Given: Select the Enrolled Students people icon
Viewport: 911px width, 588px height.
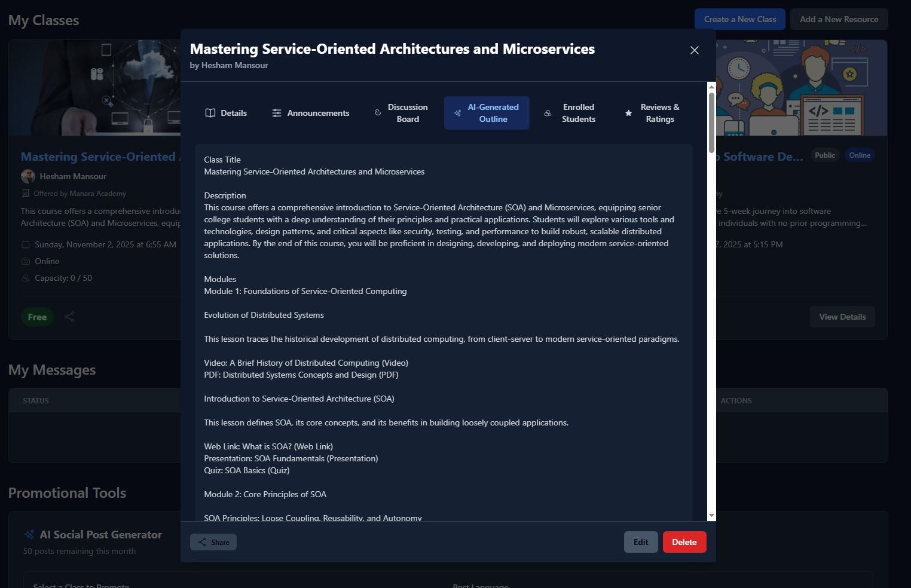Looking at the screenshot, I should coord(548,112).
